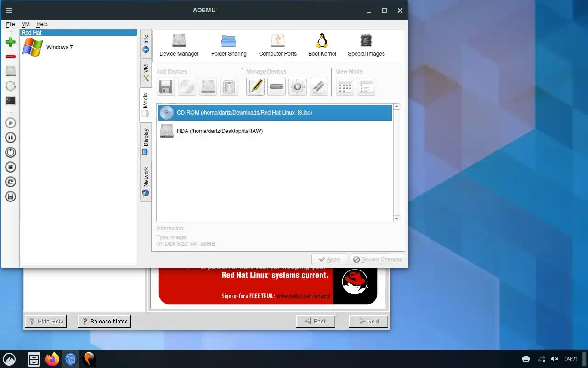Screen dimensions: 588x368
Task: Click the eraser icon in Manage Devices
Action: (319, 86)
